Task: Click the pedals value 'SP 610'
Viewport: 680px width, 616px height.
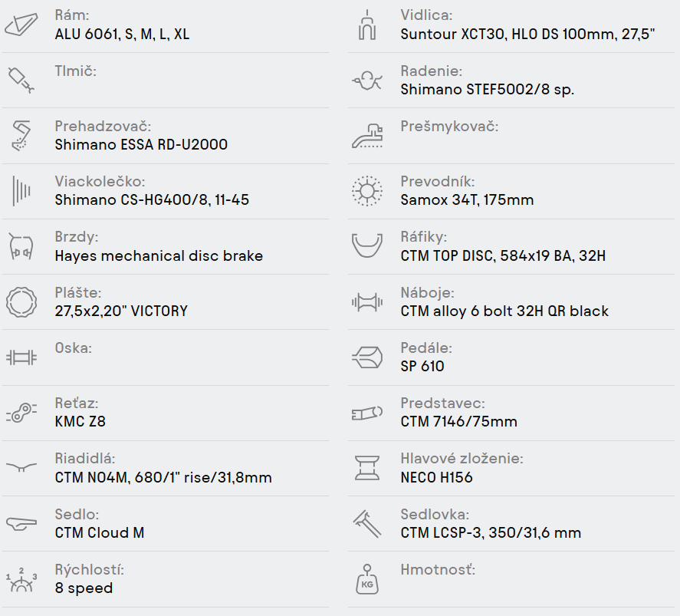Action: click(422, 366)
